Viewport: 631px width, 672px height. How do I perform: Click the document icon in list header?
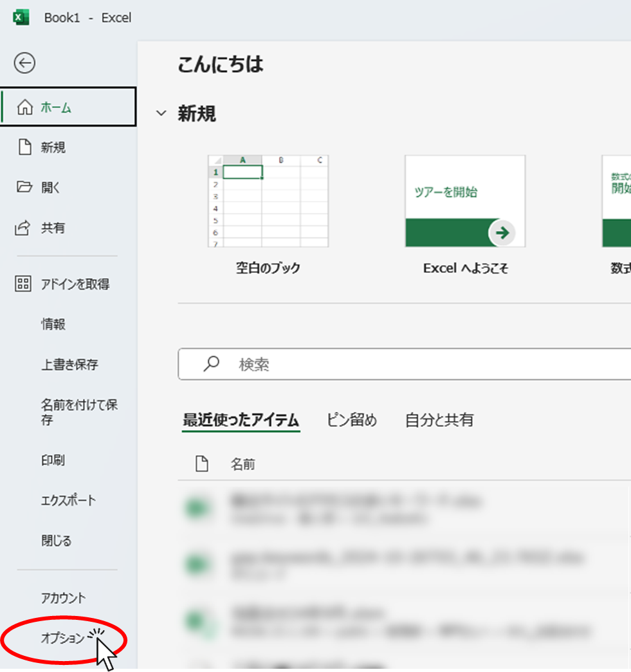(202, 463)
